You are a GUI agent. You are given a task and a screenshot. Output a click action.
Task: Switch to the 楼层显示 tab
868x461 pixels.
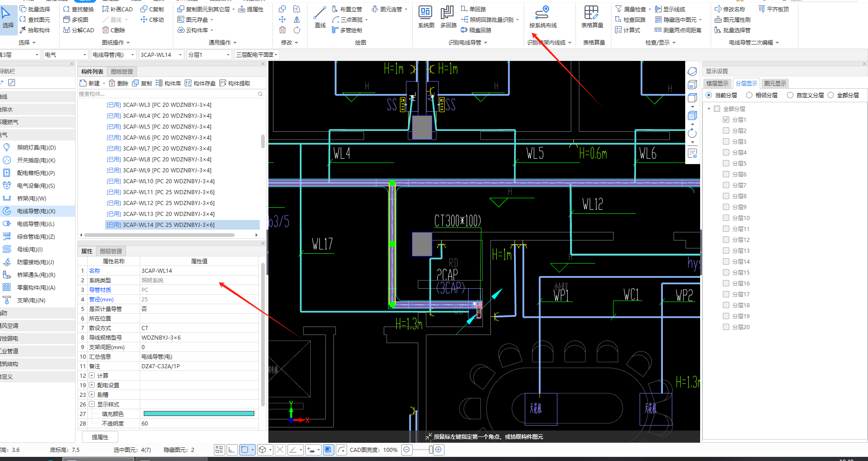(x=717, y=83)
